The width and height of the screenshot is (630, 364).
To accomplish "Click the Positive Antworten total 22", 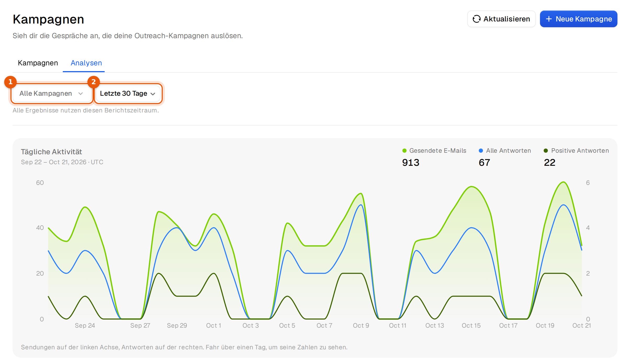I will 549,162.
